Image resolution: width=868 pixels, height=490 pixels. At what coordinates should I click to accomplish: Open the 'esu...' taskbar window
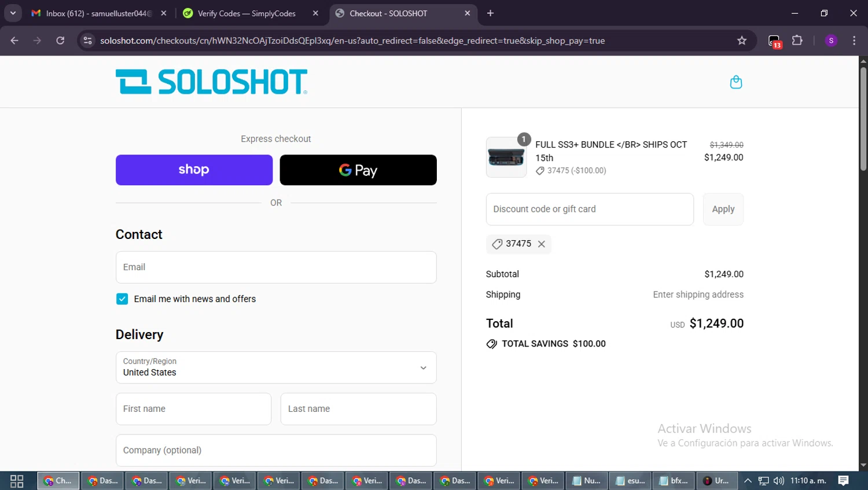pos(630,481)
